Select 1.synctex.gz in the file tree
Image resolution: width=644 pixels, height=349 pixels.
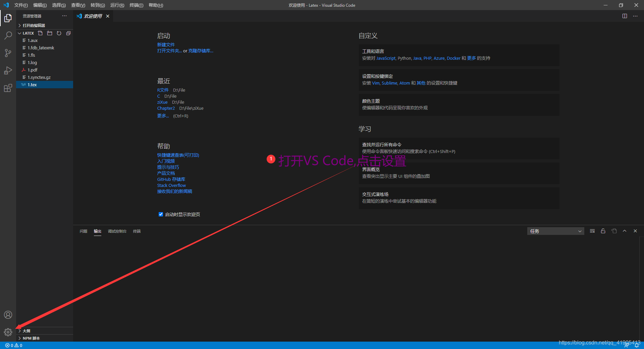(x=45, y=77)
